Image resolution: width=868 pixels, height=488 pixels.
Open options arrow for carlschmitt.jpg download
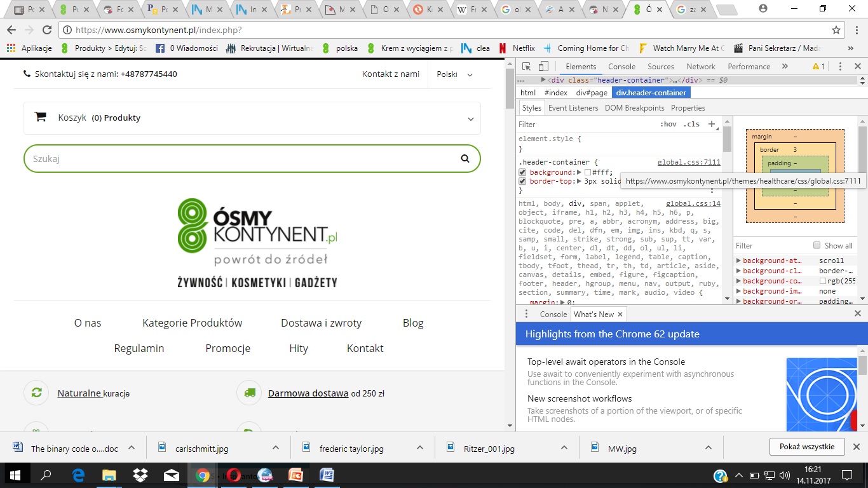(x=276, y=448)
